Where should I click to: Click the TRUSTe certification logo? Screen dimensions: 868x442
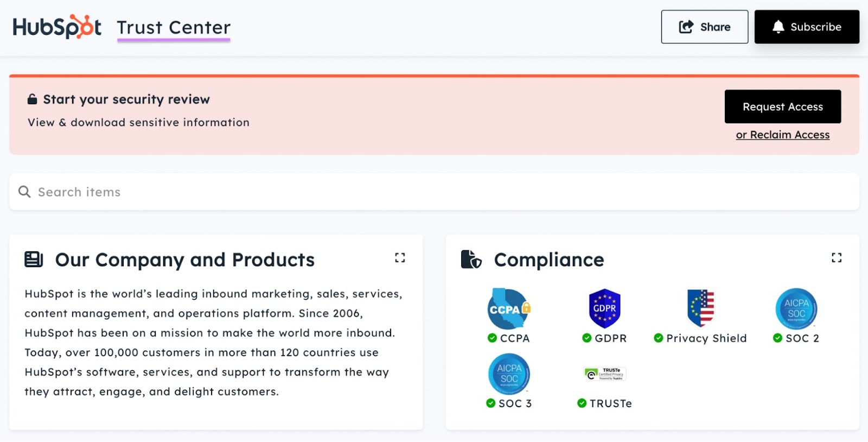605,374
